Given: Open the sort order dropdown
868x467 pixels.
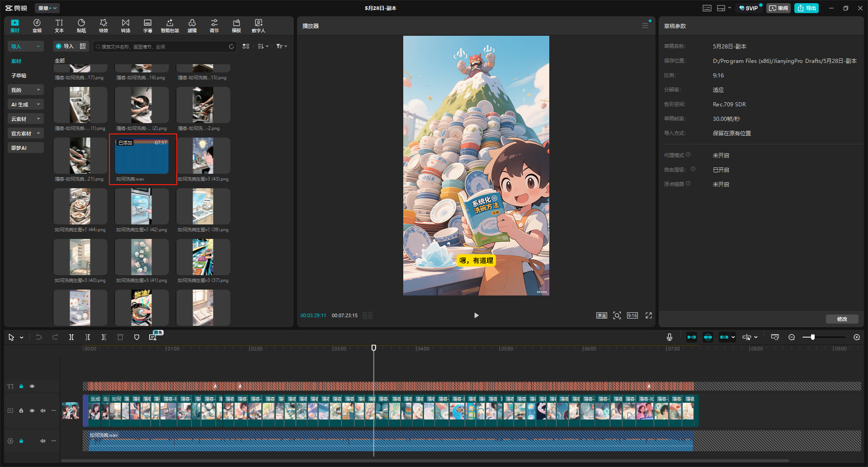Looking at the screenshot, I should [x=263, y=46].
